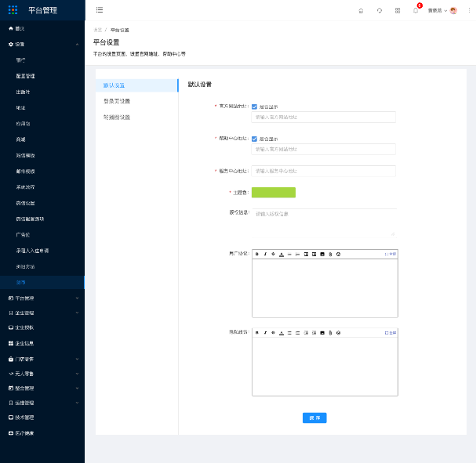The image size is (476, 463).
Task: Open the home icon in the header
Action: pos(361,11)
